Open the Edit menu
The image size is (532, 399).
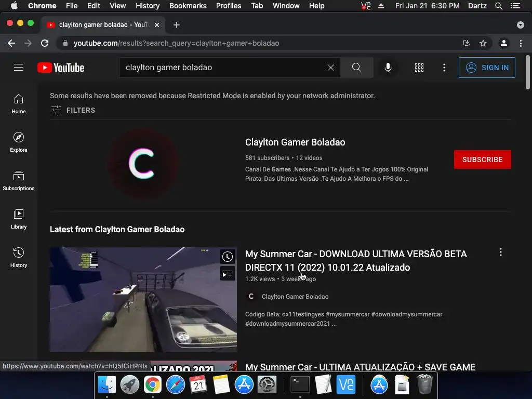pos(94,6)
